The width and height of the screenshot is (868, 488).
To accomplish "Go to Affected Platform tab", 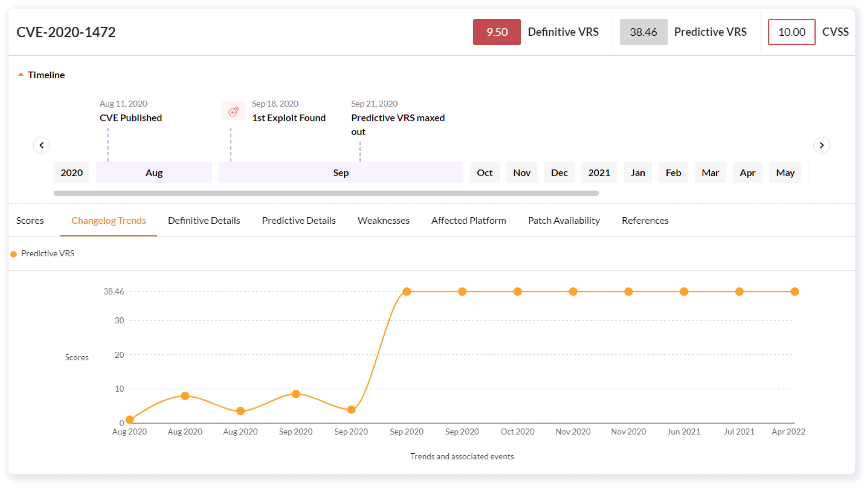I will [468, 221].
